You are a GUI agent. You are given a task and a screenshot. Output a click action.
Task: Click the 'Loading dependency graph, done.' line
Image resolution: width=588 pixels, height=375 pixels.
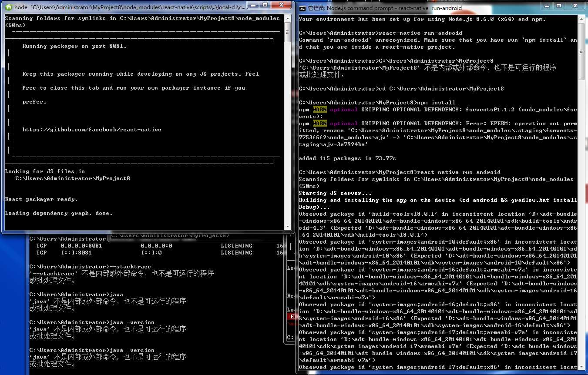click(x=59, y=213)
